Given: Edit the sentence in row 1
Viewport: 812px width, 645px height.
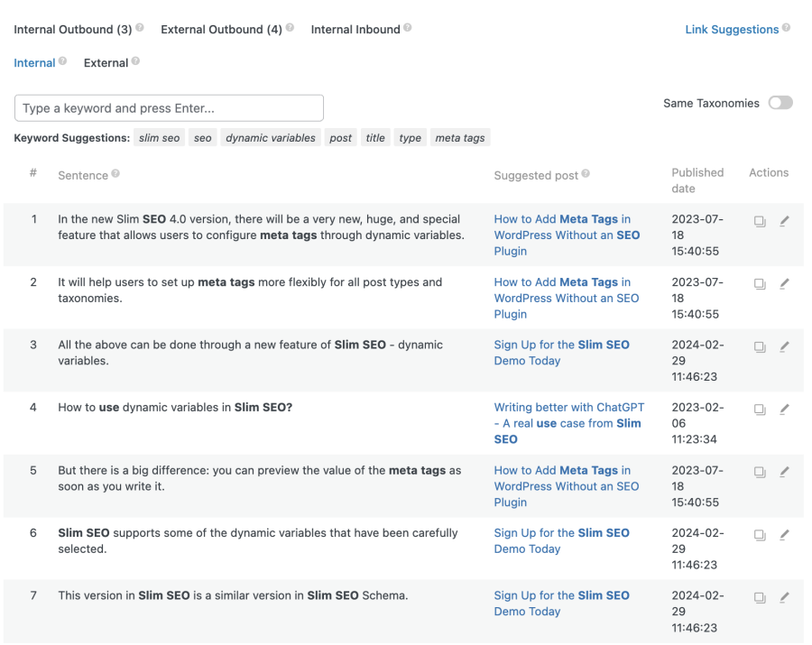Looking at the screenshot, I should click(785, 221).
